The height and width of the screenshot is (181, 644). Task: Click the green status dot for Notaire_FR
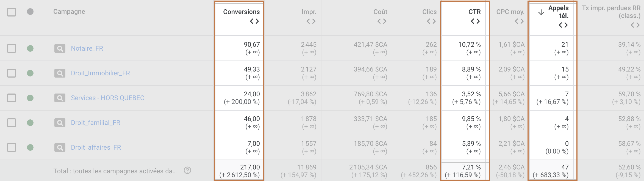click(31, 48)
